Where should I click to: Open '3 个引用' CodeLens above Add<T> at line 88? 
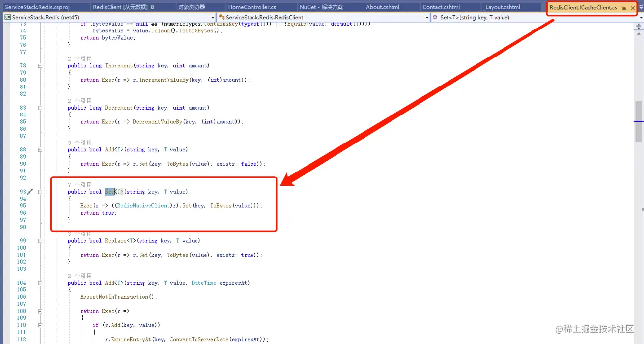coord(80,143)
